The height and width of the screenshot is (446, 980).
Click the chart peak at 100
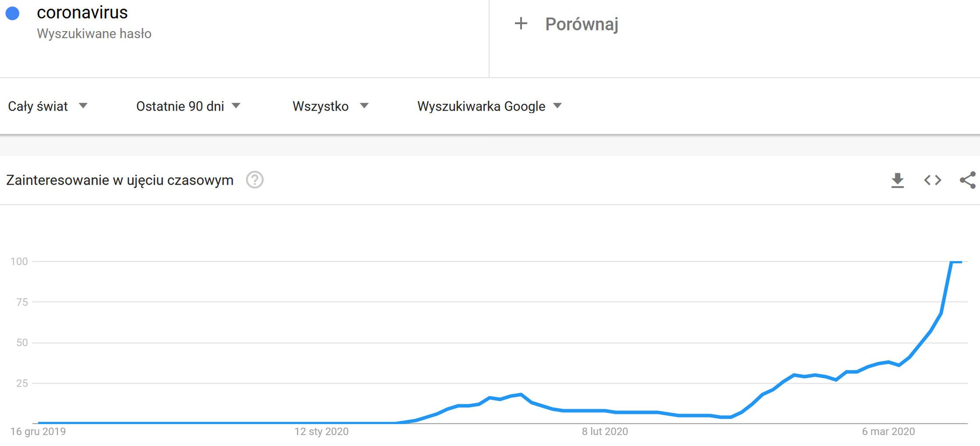[956, 262]
